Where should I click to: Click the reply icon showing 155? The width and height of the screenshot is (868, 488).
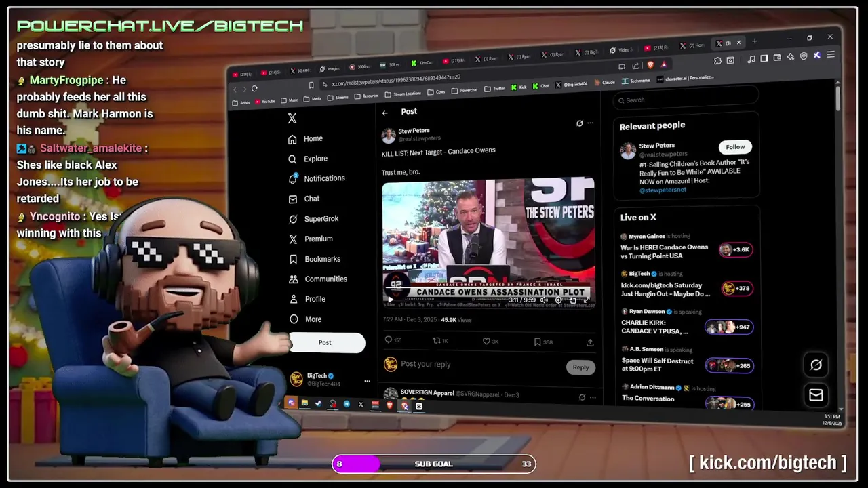393,340
